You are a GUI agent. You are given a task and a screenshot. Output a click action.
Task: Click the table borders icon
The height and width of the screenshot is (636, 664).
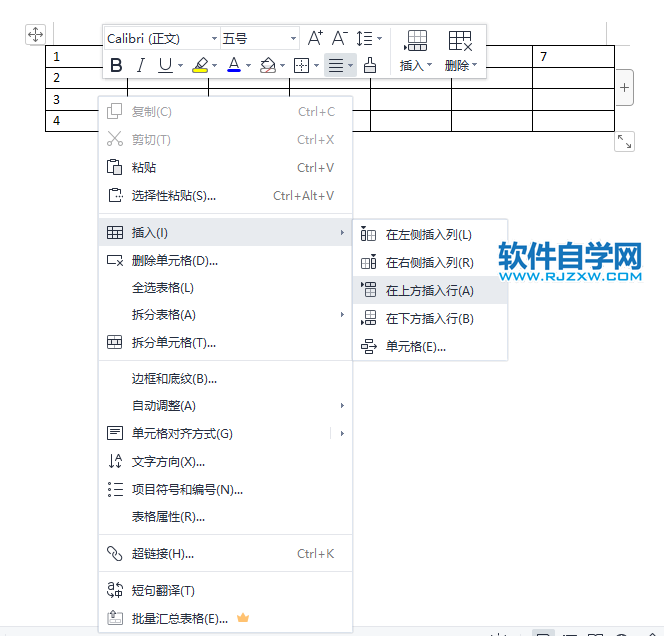[x=301, y=65]
